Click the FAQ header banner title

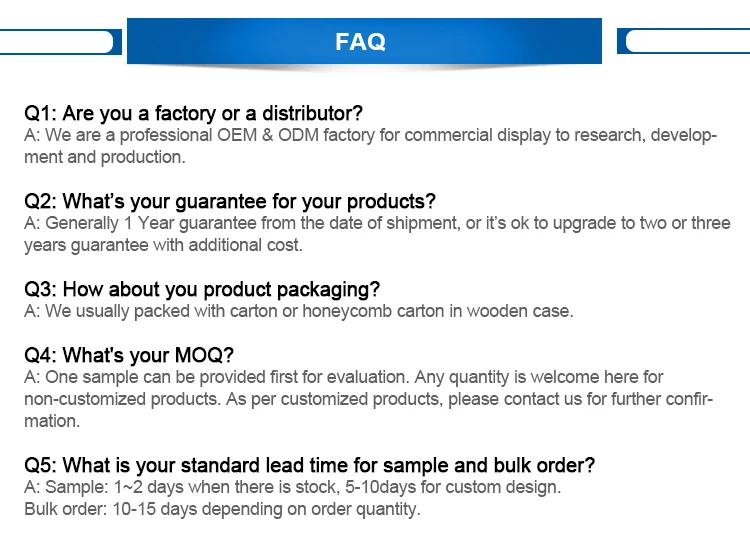click(x=361, y=41)
